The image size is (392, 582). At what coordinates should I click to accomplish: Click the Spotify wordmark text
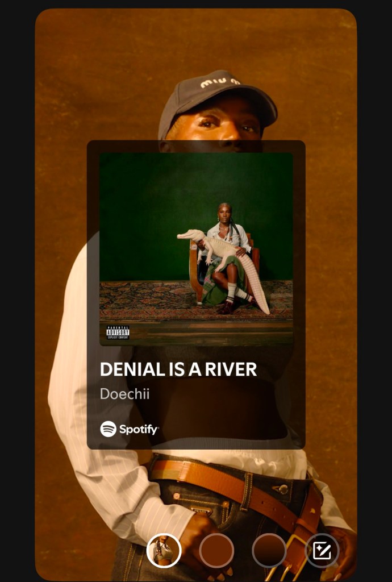[x=139, y=430]
